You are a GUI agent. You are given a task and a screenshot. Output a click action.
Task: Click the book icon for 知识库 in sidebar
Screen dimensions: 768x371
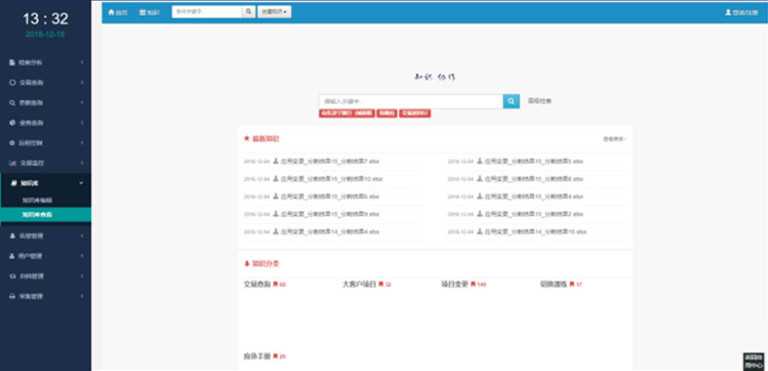(x=13, y=183)
